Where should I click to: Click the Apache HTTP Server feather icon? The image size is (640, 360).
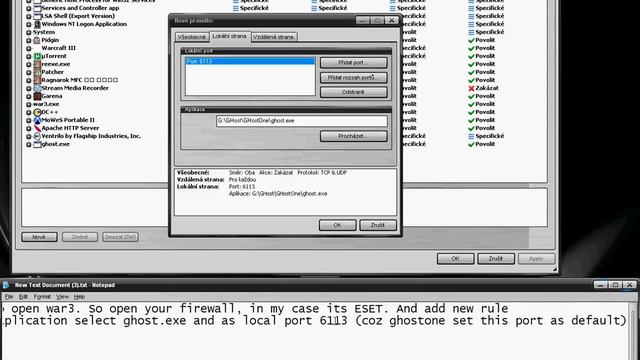(x=37, y=128)
